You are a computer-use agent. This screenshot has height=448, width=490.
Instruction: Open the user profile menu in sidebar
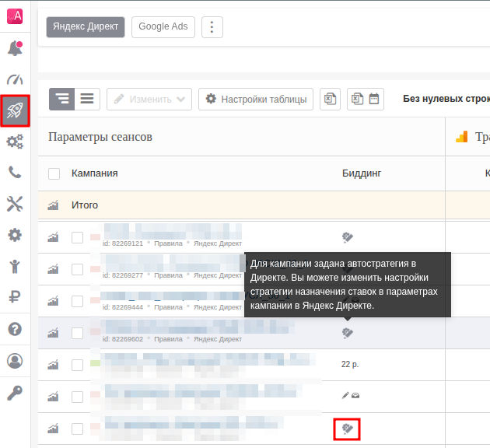tap(15, 361)
